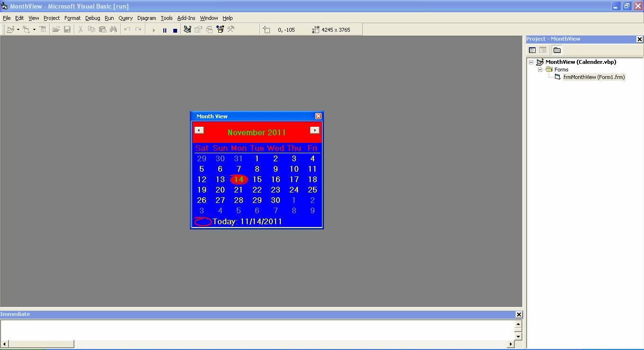Toggle Folders view in Project panel

click(x=557, y=50)
